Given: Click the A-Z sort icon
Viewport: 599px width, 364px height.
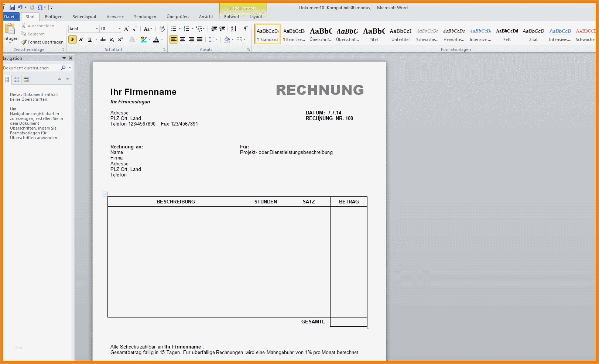Looking at the screenshot, I should click(x=233, y=28).
